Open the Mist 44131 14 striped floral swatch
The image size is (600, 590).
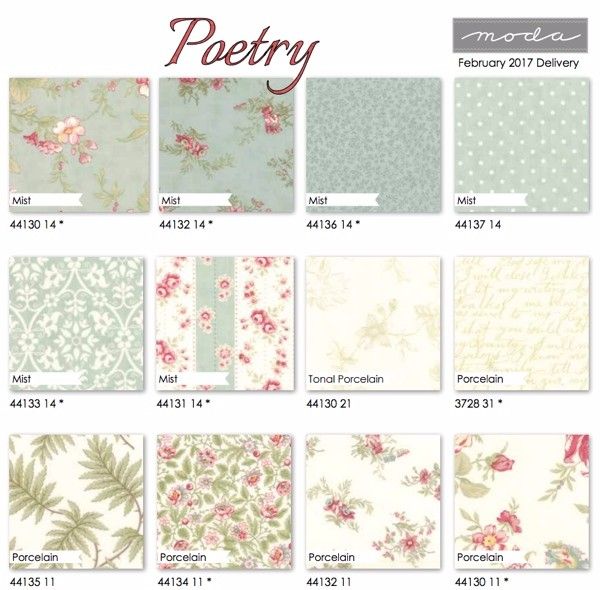pyautogui.click(x=225, y=323)
